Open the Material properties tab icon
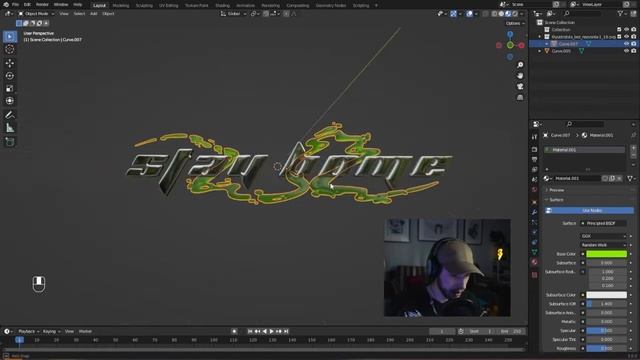The width and height of the screenshot is (640, 360). [x=534, y=262]
